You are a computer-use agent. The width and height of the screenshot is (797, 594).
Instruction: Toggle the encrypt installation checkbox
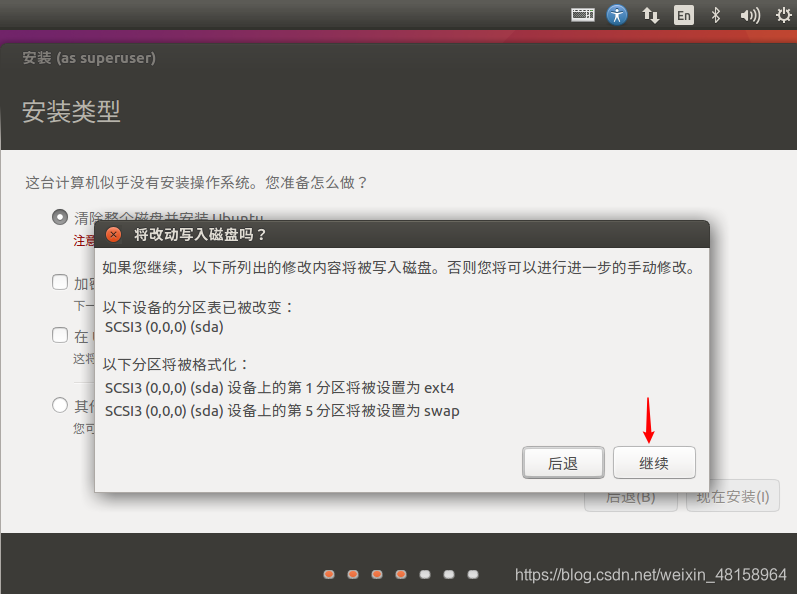pos(60,282)
